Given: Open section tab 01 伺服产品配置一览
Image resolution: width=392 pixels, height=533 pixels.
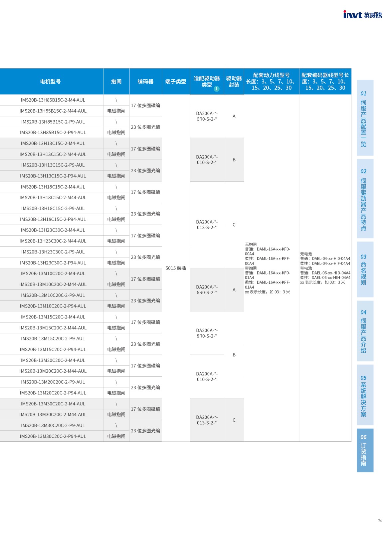Looking at the screenshot, I should tap(365, 118).
